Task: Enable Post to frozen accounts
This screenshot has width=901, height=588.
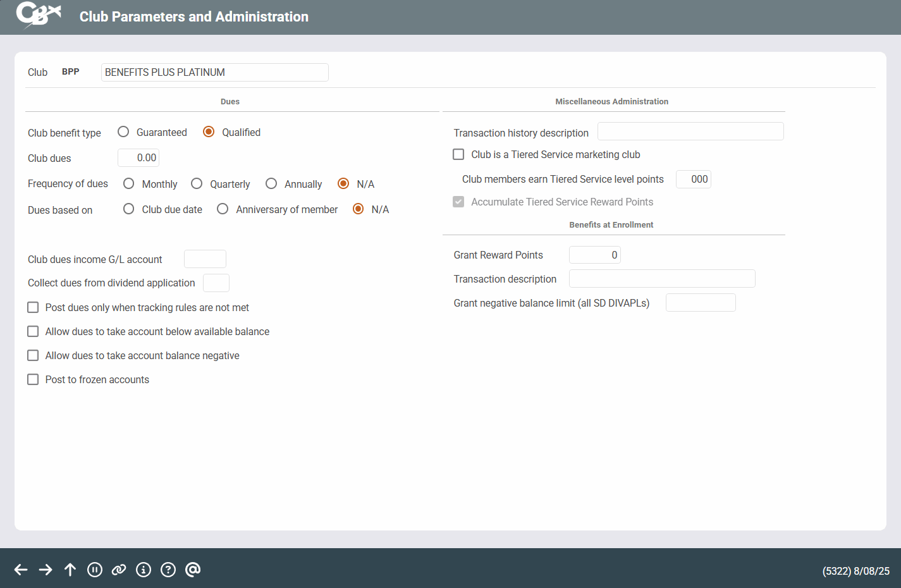Action: 34,379
